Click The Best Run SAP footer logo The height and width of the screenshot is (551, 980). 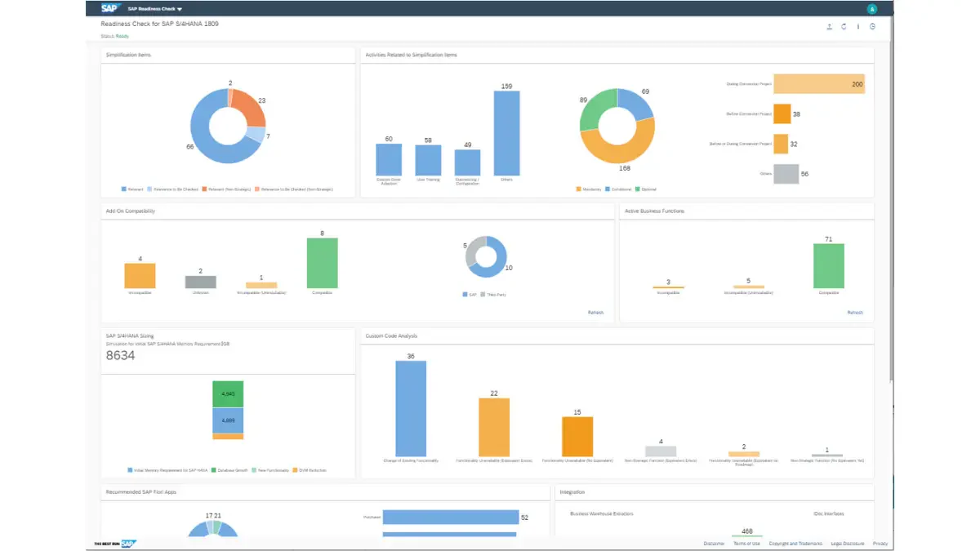coord(115,543)
